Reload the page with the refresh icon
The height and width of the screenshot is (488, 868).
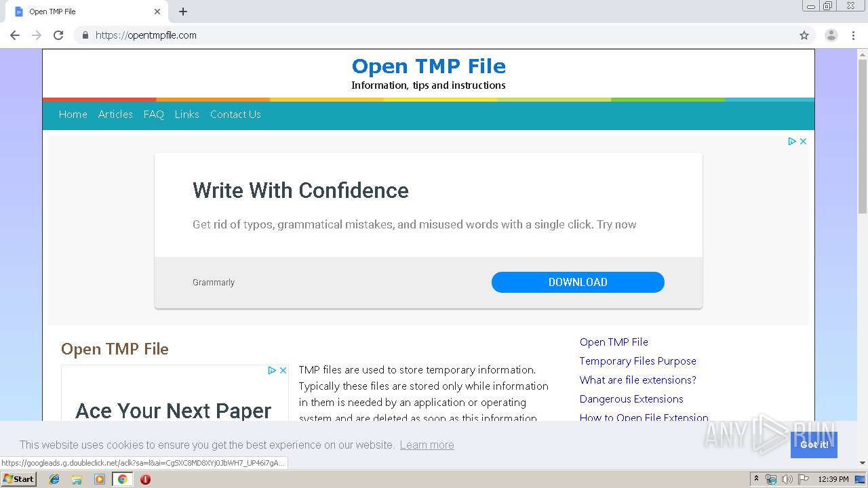[x=58, y=35]
